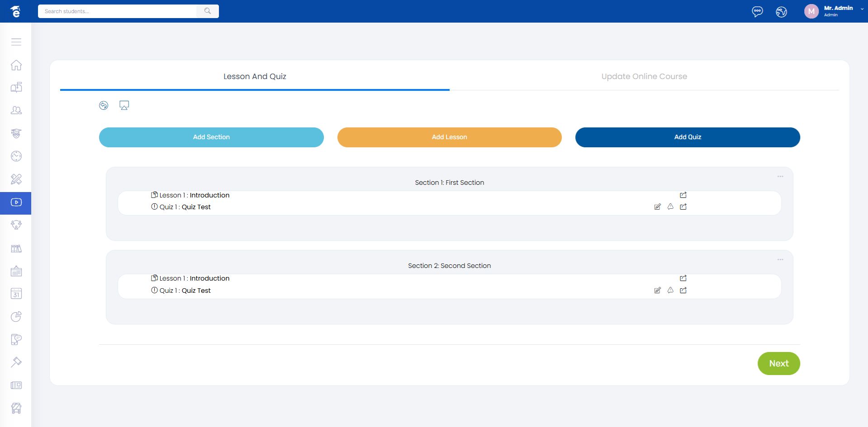
Task: Switch to the Update Online Course tab
Action: pyautogui.click(x=644, y=76)
